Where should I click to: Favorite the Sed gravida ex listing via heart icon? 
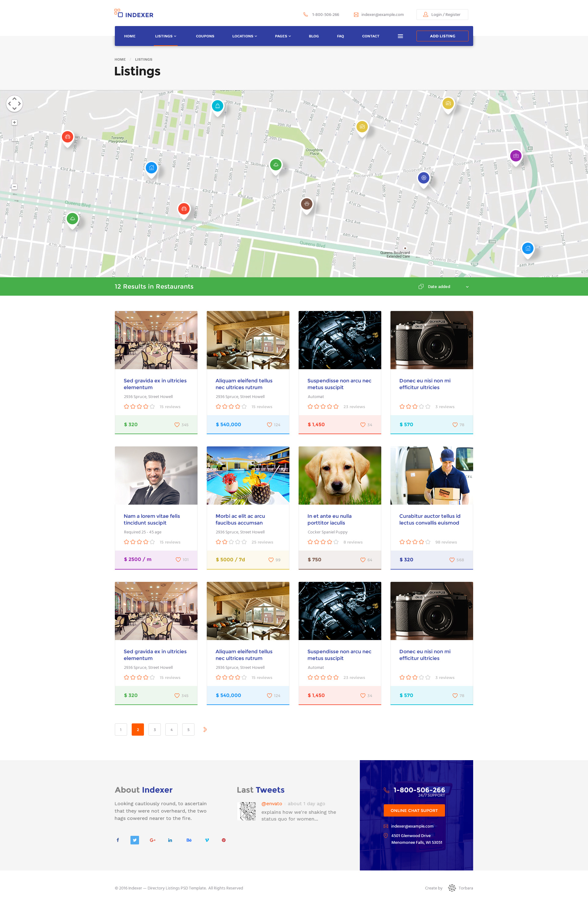coord(177,424)
